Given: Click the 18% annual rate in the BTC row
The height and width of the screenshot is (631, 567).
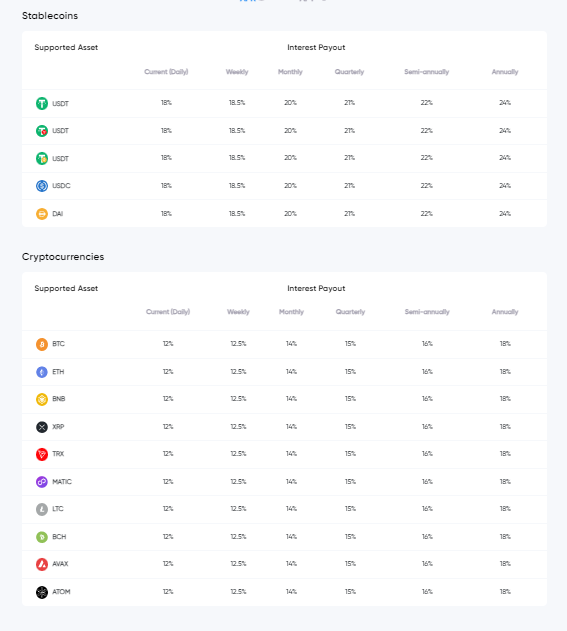Looking at the screenshot, I should pyautogui.click(x=505, y=344).
